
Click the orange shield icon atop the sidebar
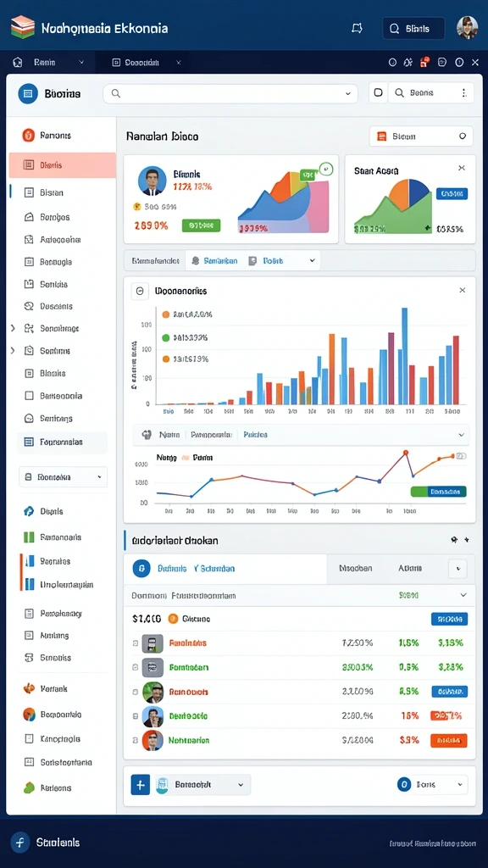point(29,135)
